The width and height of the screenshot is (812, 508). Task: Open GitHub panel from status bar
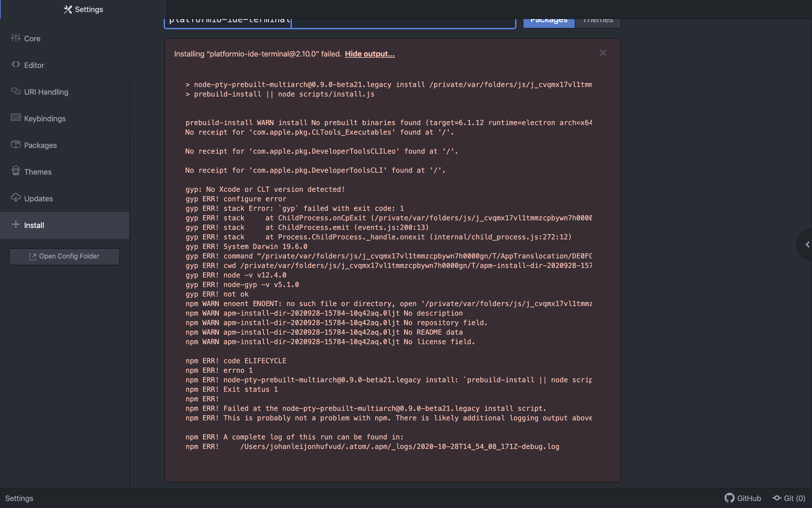pyautogui.click(x=743, y=498)
